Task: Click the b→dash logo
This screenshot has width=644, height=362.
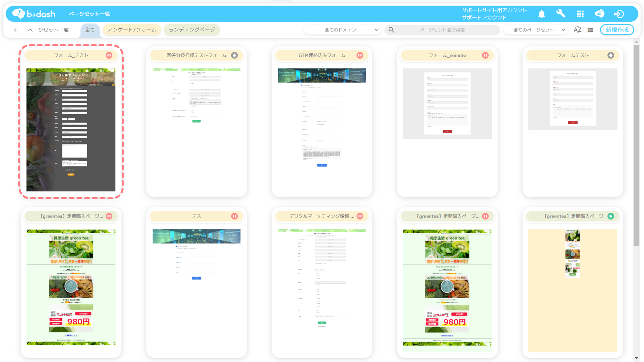Action: coord(34,14)
